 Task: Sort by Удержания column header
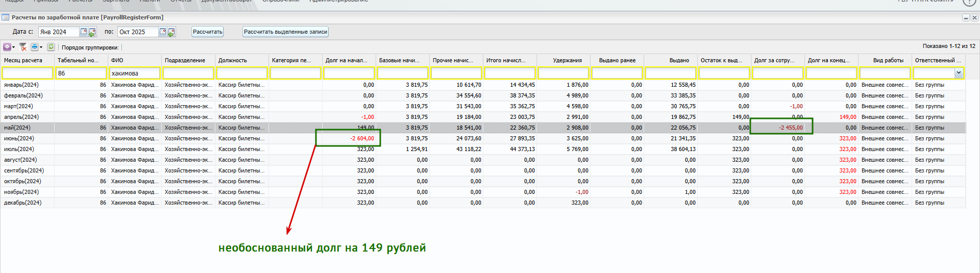click(x=563, y=60)
